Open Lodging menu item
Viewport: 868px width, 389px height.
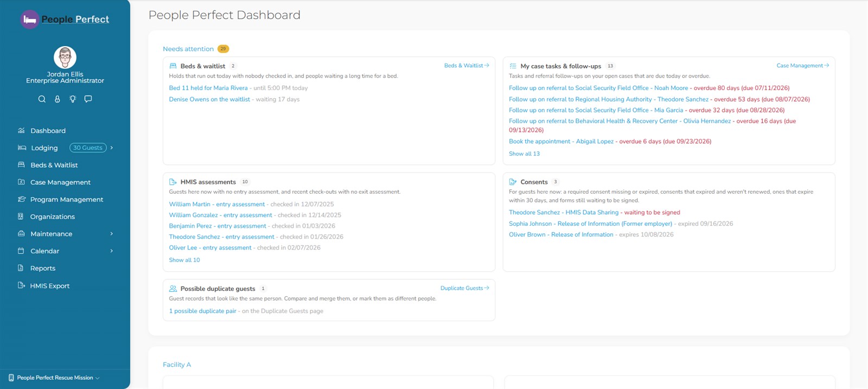44,148
